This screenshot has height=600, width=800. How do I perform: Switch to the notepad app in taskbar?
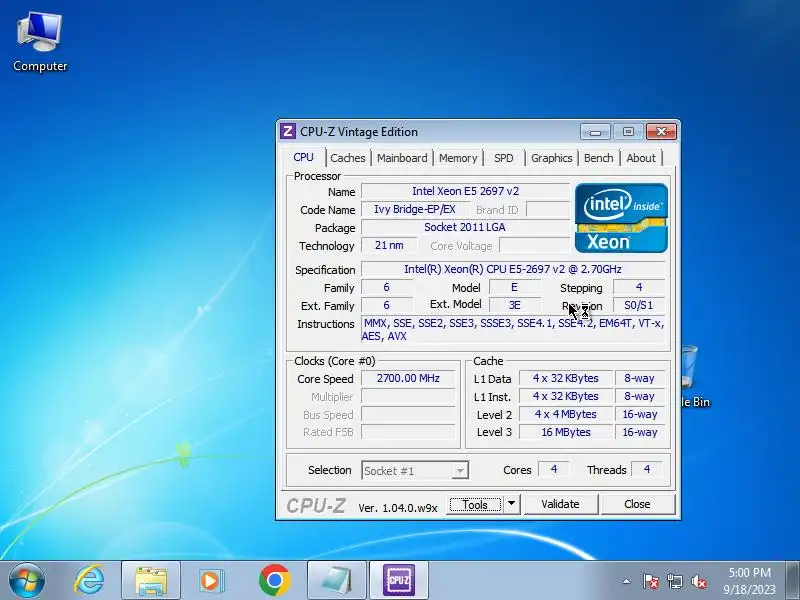click(x=337, y=580)
